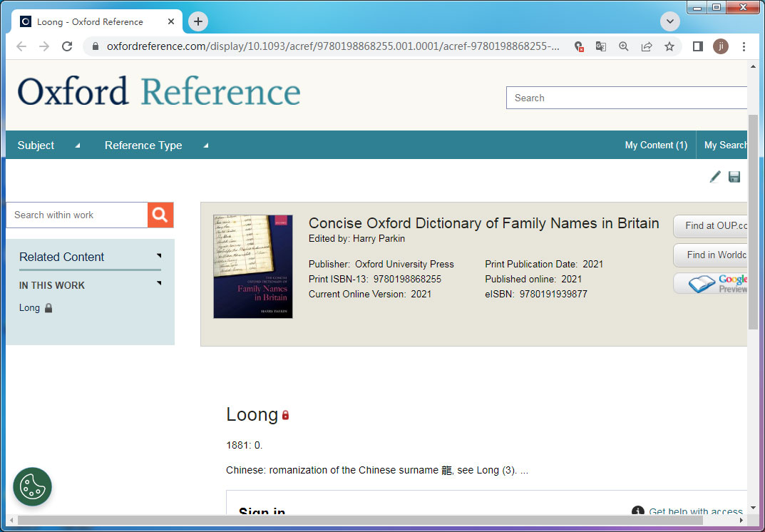The height and width of the screenshot is (532, 765).
Task: Open My Content (1) menu item
Action: click(656, 145)
